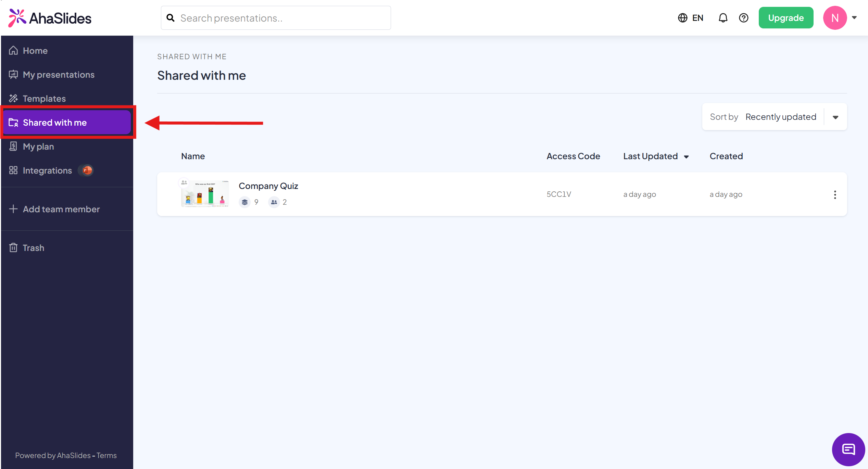Click the search magnifier icon

171,18
